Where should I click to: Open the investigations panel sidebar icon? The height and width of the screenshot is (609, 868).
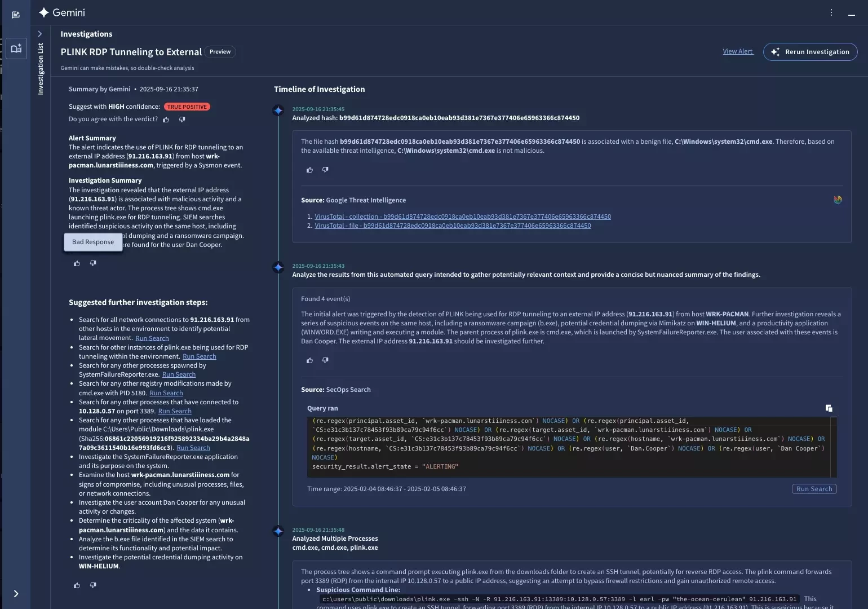point(16,48)
